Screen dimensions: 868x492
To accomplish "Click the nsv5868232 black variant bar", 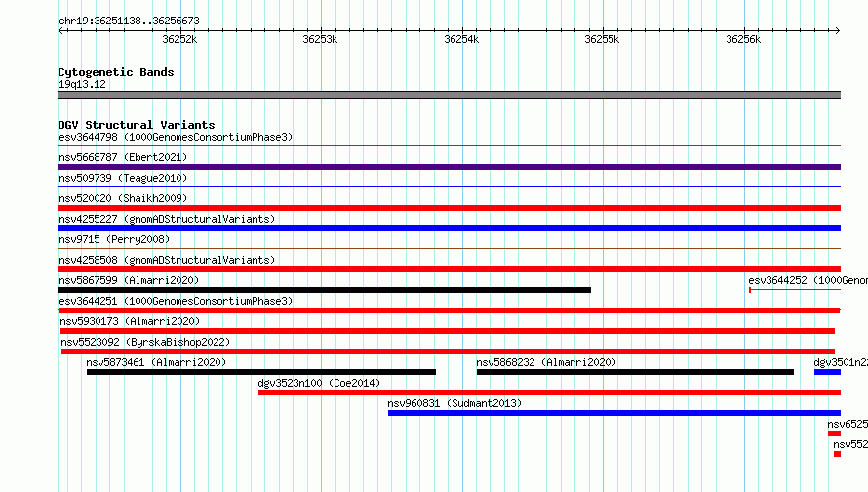I will tap(635, 372).
